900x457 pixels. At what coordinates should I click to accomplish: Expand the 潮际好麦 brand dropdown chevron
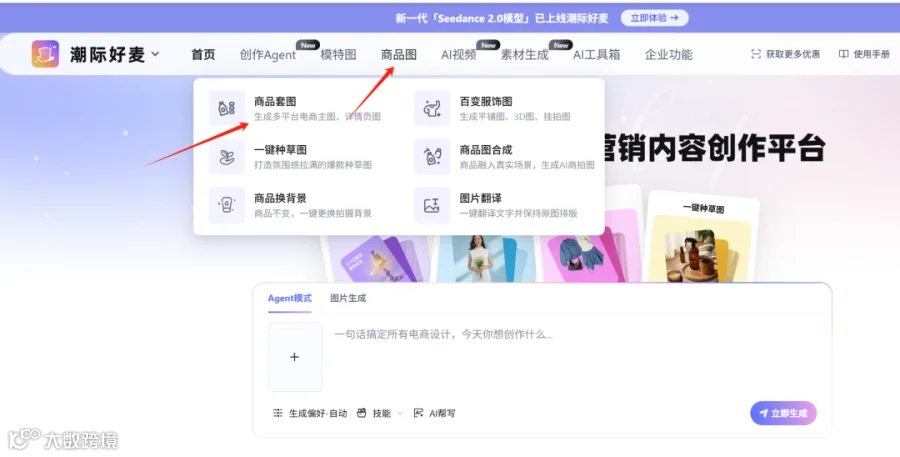pos(155,55)
